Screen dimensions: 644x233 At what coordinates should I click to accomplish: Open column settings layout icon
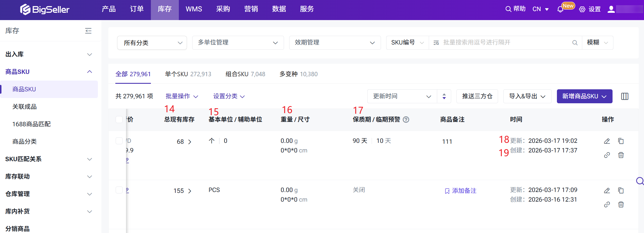624,96
